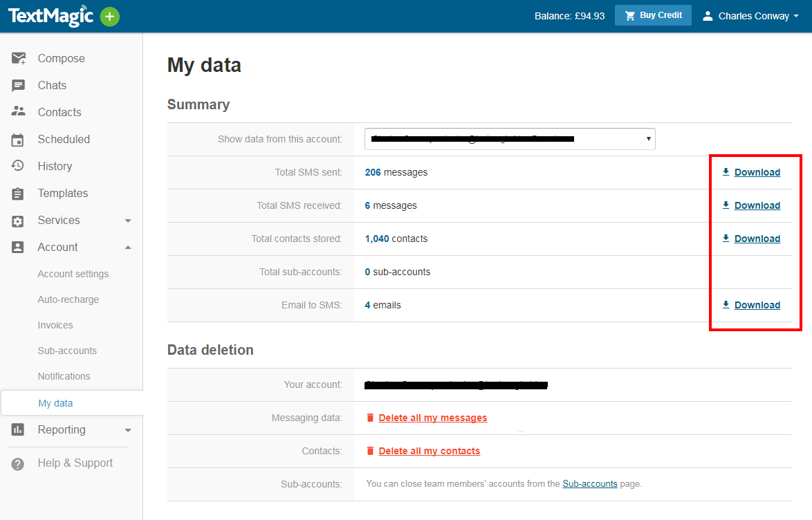Click the Compose envelope icon
The image size is (812, 520).
point(18,59)
